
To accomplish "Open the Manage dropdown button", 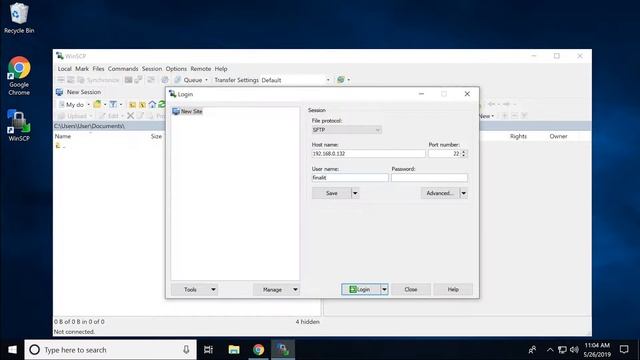I will [x=276, y=289].
